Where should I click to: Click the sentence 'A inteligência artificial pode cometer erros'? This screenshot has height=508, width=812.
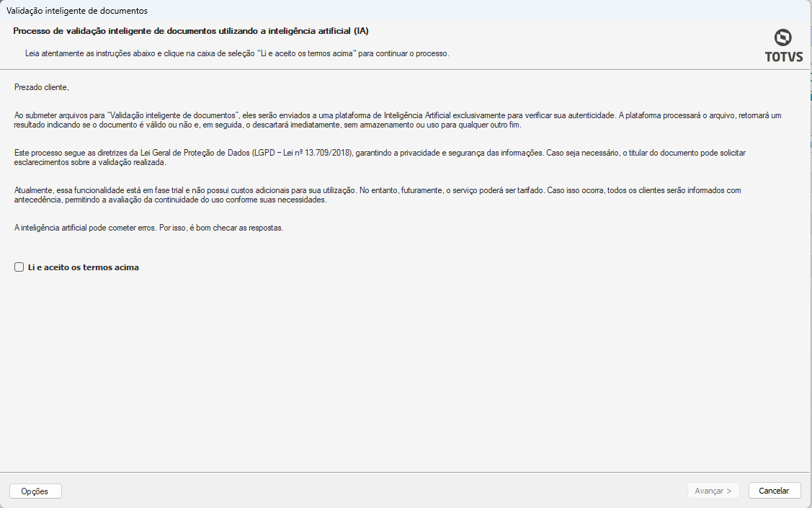pyautogui.click(x=86, y=228)
